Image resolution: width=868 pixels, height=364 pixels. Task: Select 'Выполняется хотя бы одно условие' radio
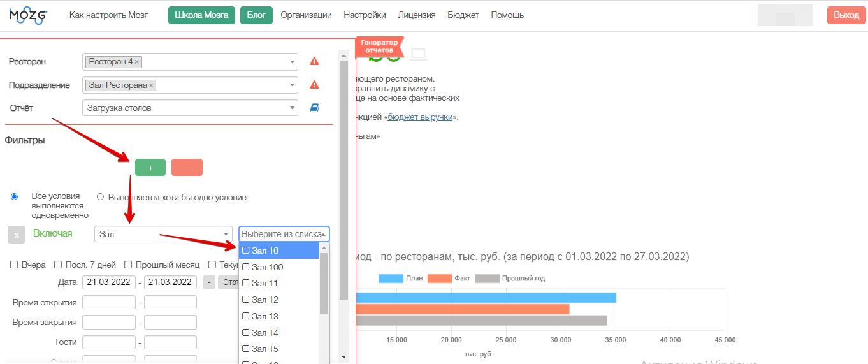(x=100, y=197)
